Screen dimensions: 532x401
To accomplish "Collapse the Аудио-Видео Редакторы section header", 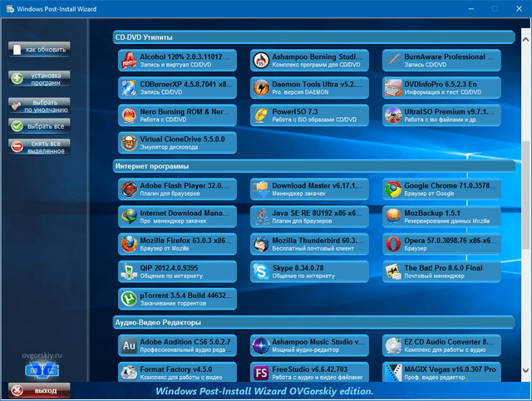I will (316, 321).
